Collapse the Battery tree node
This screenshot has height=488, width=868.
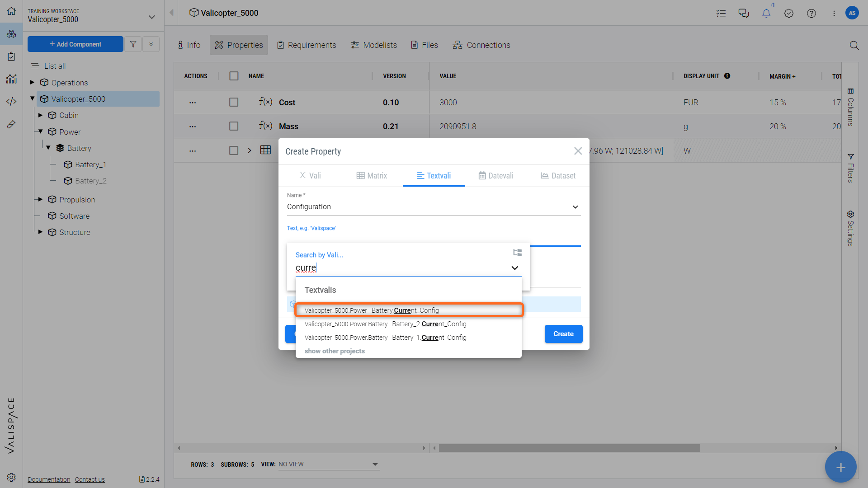48,148
